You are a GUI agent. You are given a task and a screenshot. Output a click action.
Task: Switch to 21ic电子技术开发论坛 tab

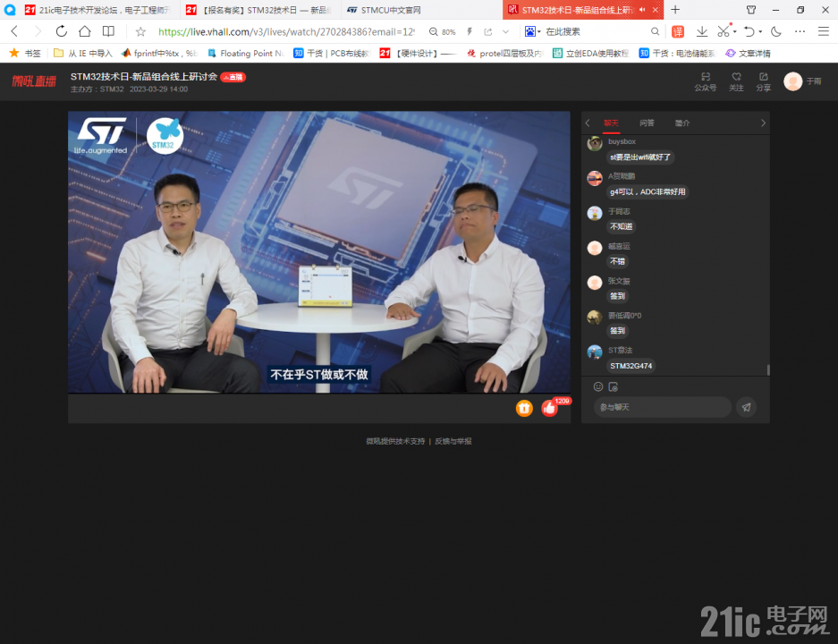[99, 10]
